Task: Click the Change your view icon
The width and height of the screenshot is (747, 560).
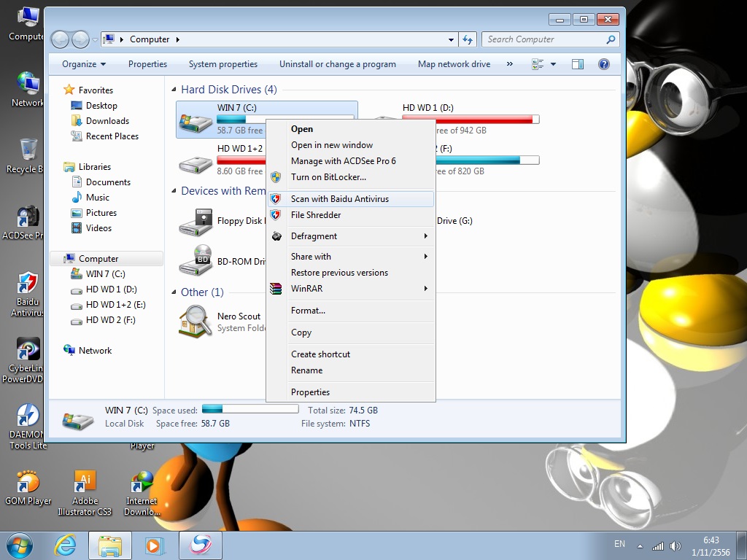Action: tap(538, 64)
